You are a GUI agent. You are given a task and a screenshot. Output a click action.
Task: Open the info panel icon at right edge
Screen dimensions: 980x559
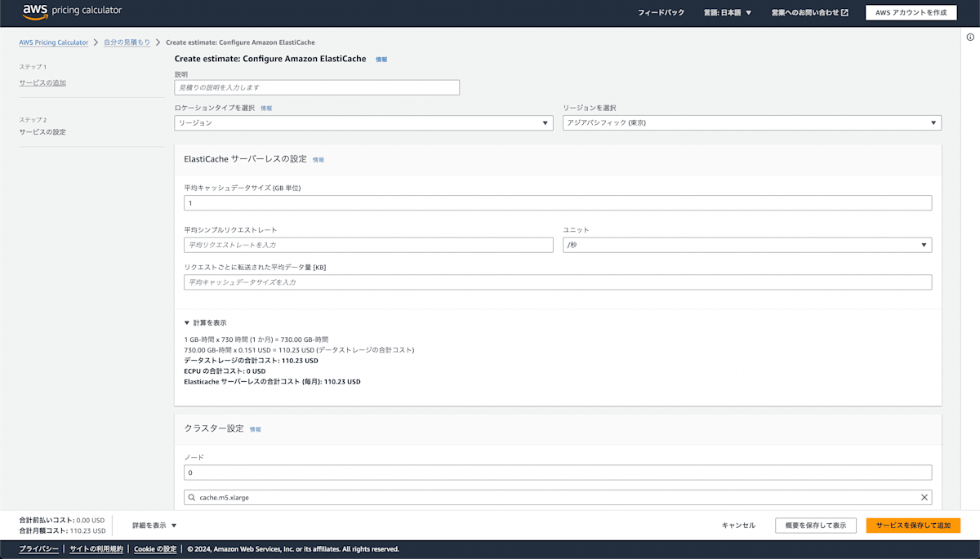coord(970,37)
